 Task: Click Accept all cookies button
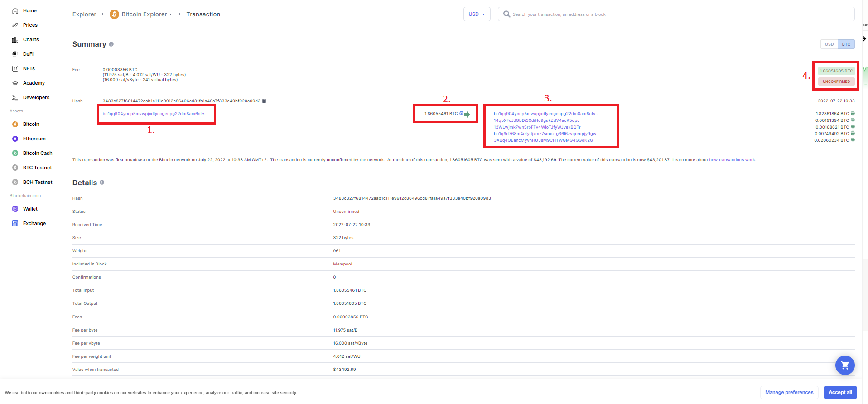point(840,392)
